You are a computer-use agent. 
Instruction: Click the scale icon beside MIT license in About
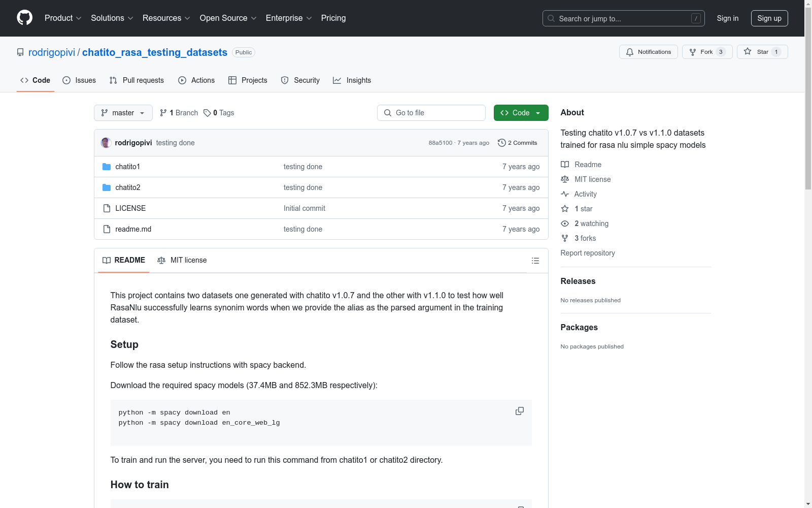[565, 179]
